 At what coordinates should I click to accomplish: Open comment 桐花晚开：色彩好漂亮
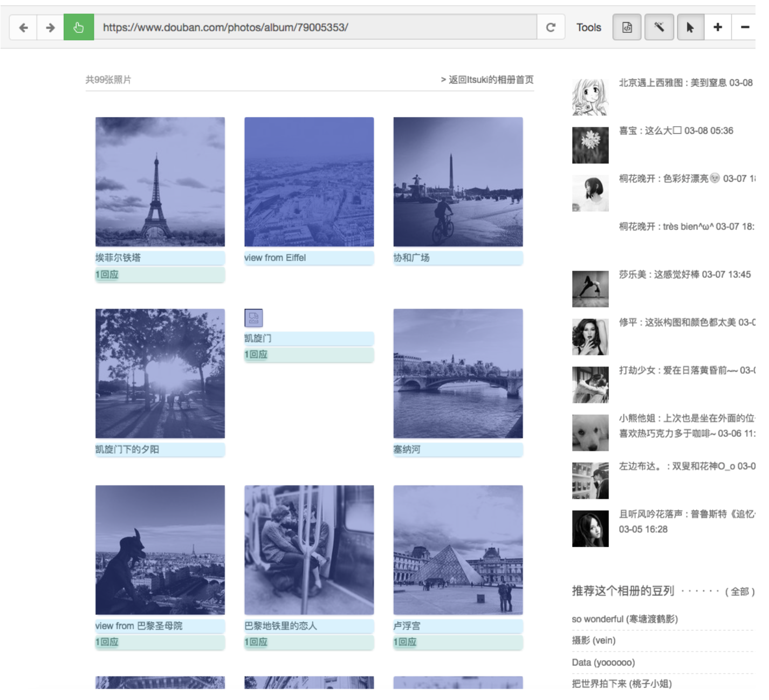(687, 179)
